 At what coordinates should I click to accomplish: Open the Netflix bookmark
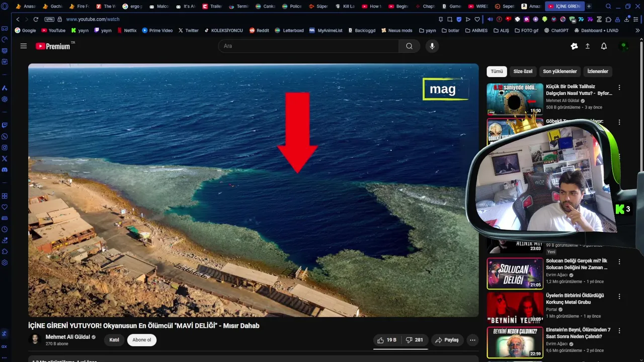pos(127,30)
